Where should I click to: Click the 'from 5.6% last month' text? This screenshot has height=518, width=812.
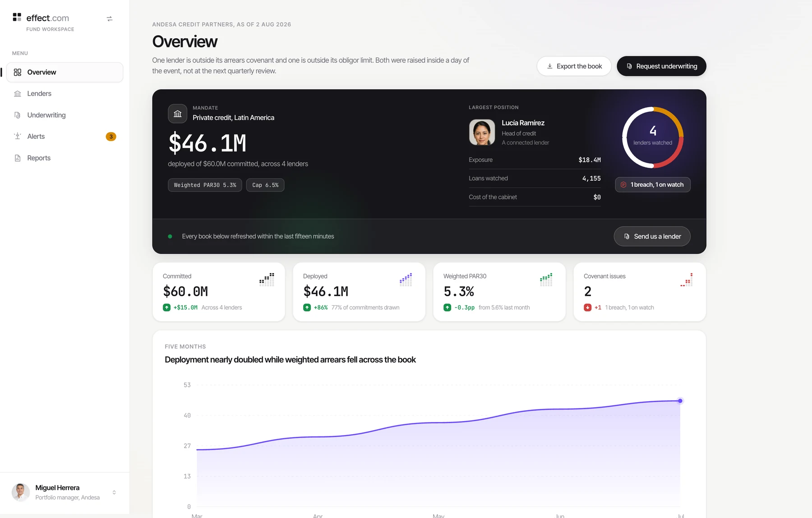(504, 308)
